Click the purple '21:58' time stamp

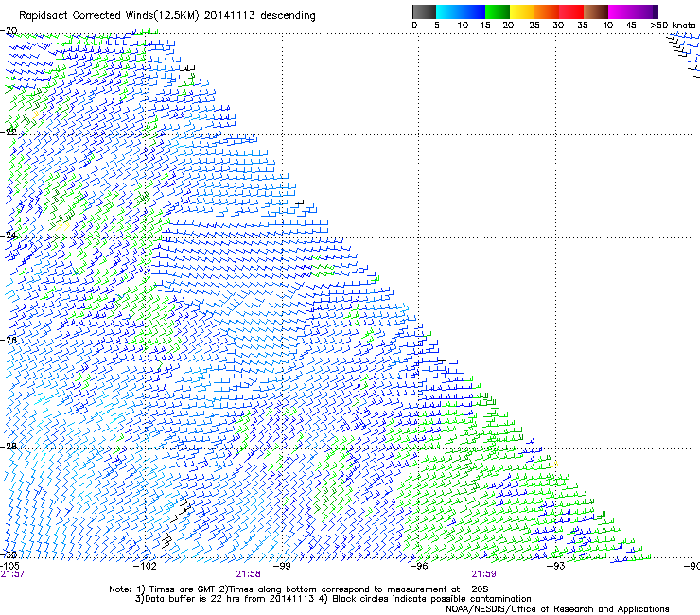[x=248, y=574]
